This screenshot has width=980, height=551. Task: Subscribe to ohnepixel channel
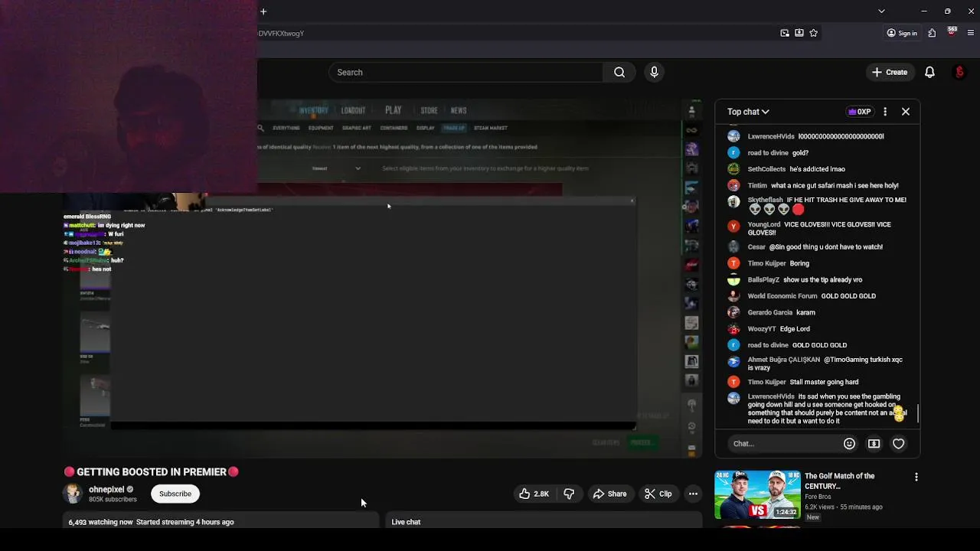175,494
